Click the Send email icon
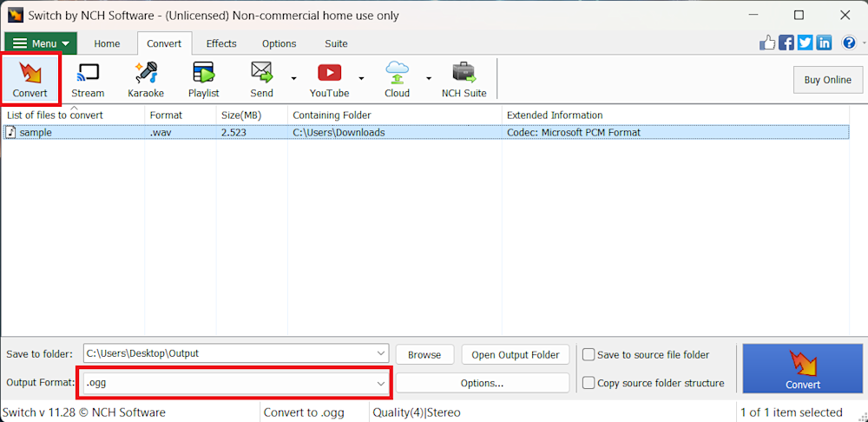Viewport: 868px width, 422px height. pyautogui.click(x=261, y=73)
